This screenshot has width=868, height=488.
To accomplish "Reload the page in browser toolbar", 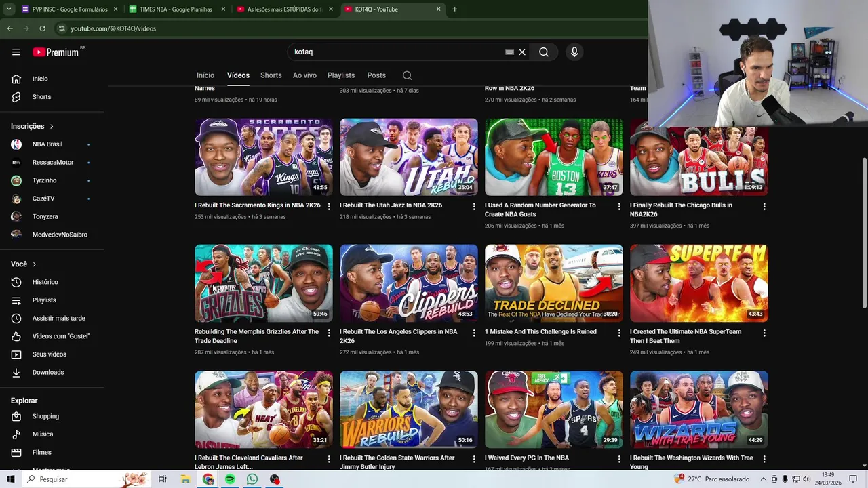I will pos(42,28).
